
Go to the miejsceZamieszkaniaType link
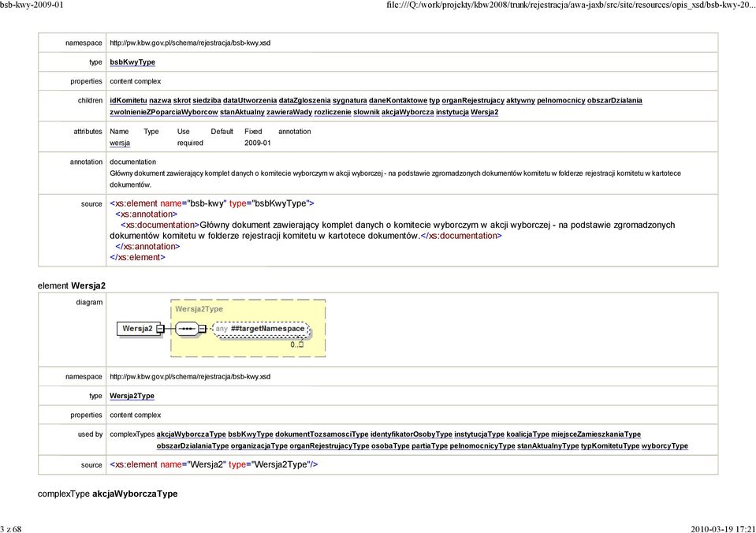(596, 434)
